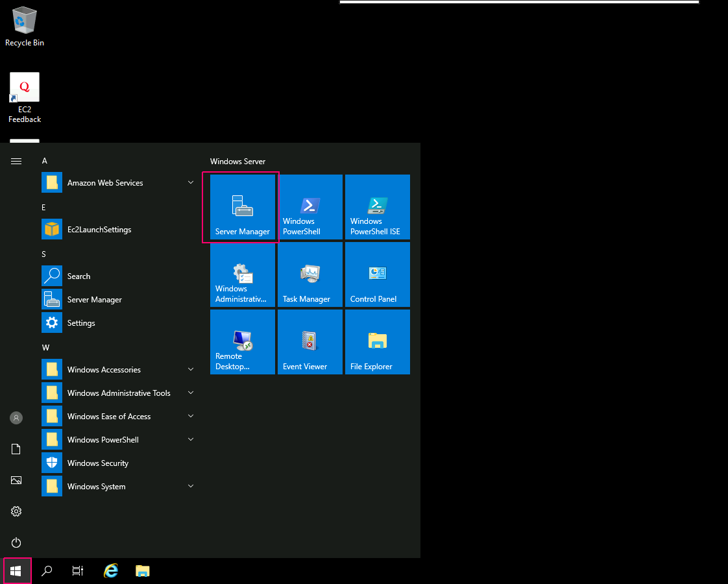Select the EC2 Feedback desktop shortcut
Viewport: 728px width, 584px height.
pyautogui.click(x=25, y=98)
